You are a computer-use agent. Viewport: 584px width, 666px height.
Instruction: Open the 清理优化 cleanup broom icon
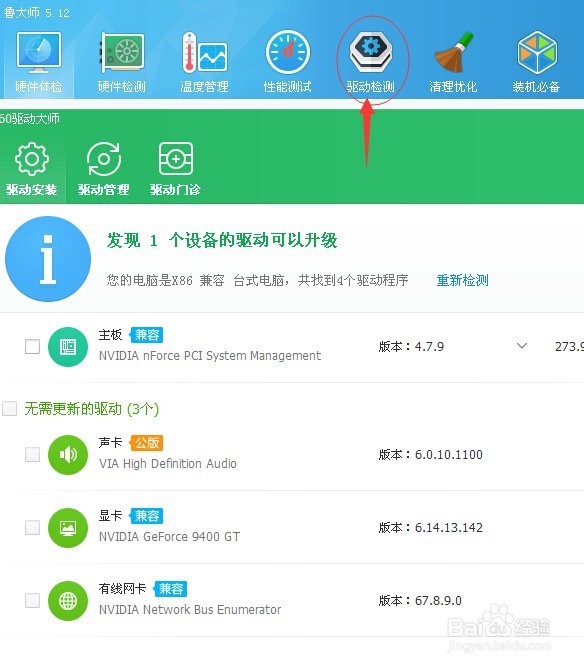tap(453, 52)
